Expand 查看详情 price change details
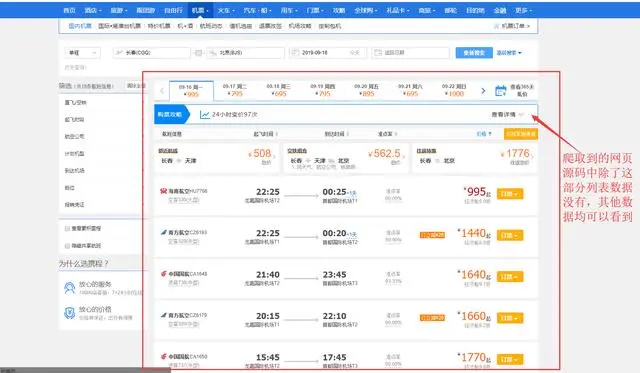Viewport: 640px width, 373px height. [507, 115]
